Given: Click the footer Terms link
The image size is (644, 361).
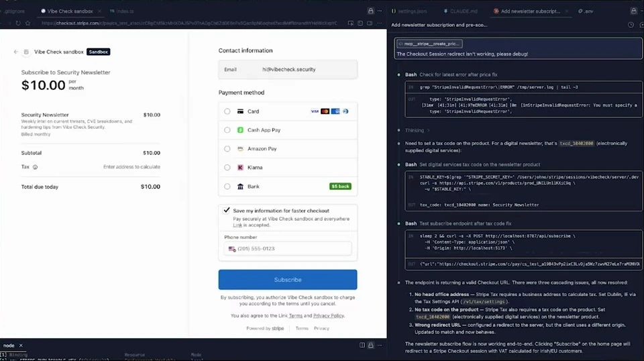Looking at the screenshot, I should (x=302, y=329).
